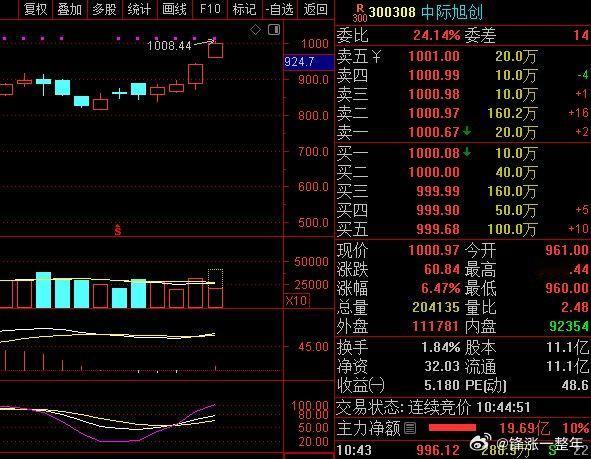Image resolution: width=591 pixels, height=459 pixels.
Task: Click the 量比 value 2.48
Action: [575, 308]
